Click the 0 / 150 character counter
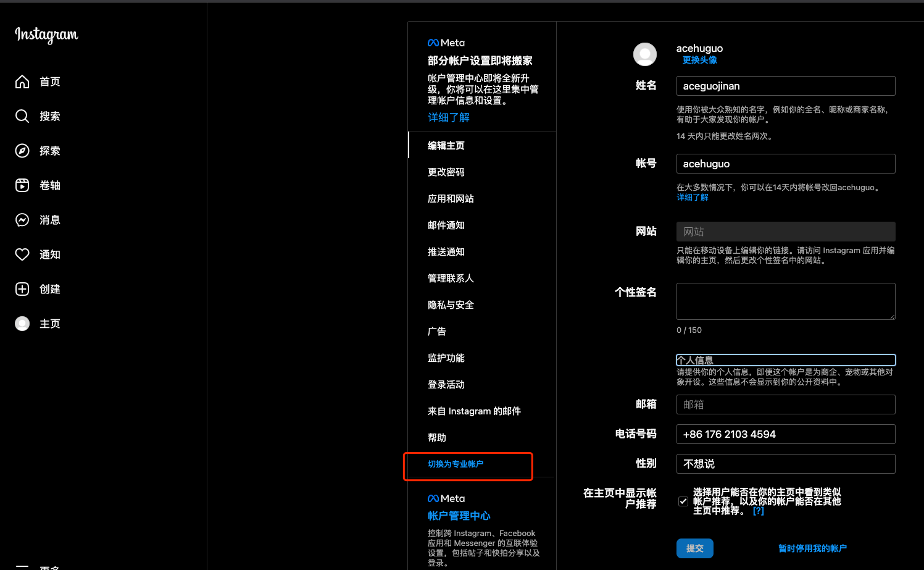Image resolution: width=924 pixels, height=570 pixels. (689, 330)
